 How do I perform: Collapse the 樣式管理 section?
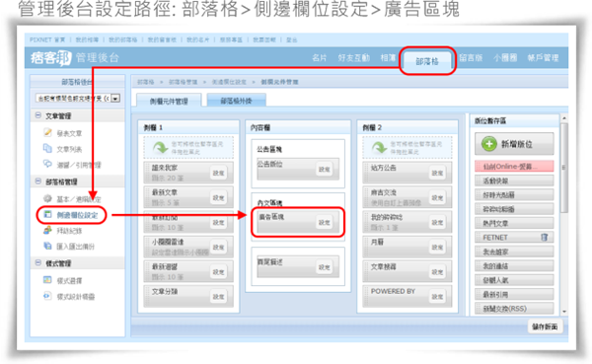click(x=38, y=262)
